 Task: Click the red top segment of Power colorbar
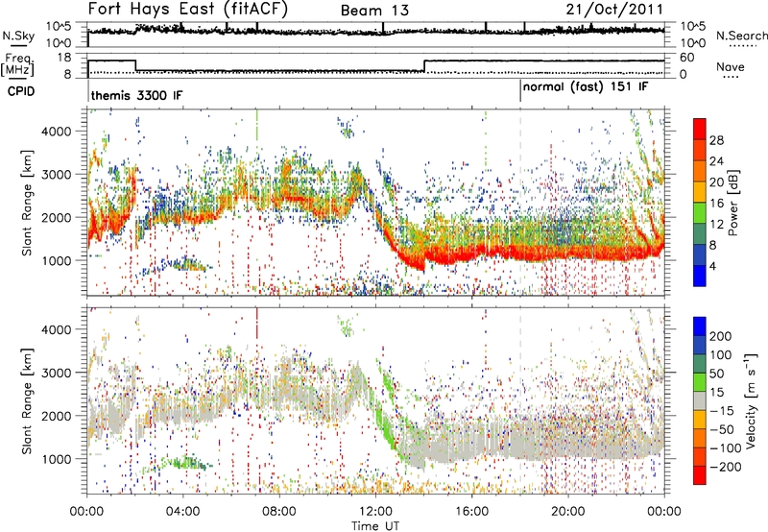(700, 129)
